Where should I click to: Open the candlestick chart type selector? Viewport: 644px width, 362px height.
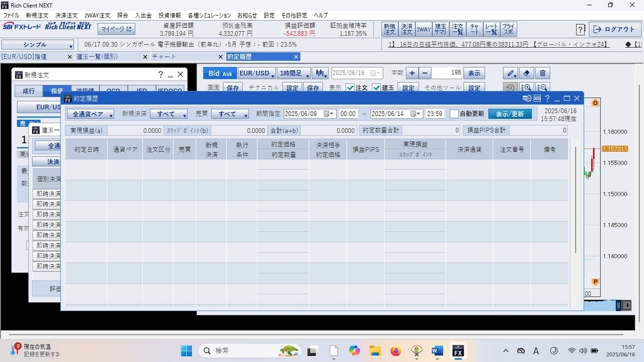click(321, 73)
